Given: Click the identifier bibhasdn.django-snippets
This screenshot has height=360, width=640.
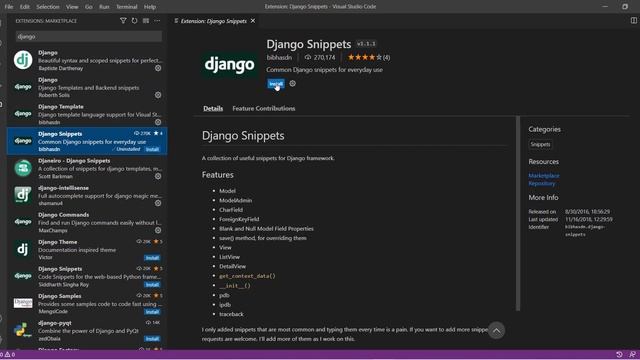Looking at the screenshot, I should point(585,231).
